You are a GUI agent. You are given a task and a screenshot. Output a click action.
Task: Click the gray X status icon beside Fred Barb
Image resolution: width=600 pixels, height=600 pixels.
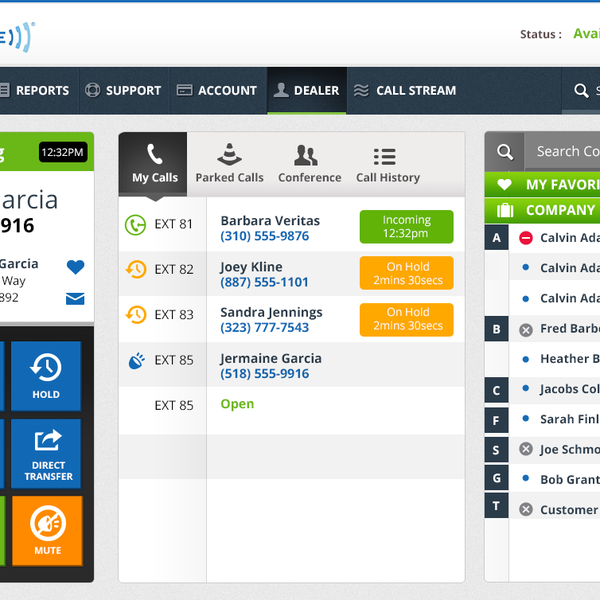(x=526, y=329)
